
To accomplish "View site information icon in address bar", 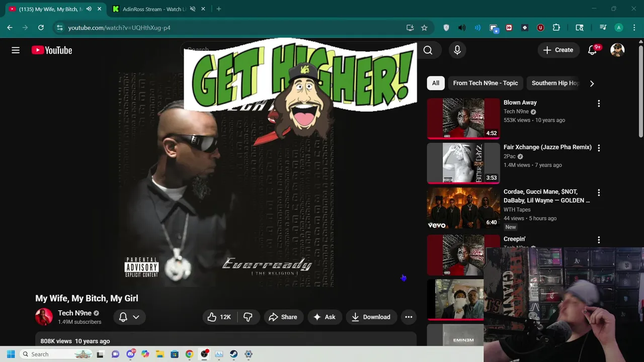I will coord(59,28).
